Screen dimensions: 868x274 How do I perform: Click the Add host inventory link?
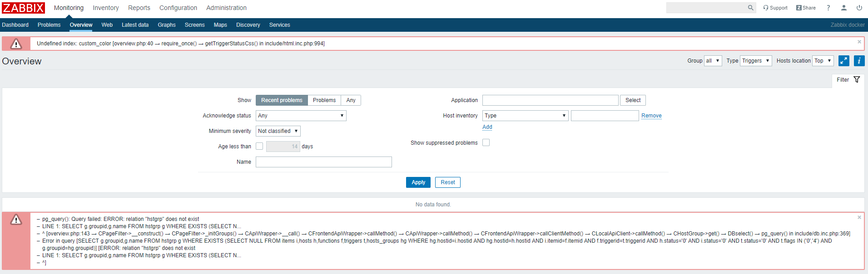click(487, 127)
